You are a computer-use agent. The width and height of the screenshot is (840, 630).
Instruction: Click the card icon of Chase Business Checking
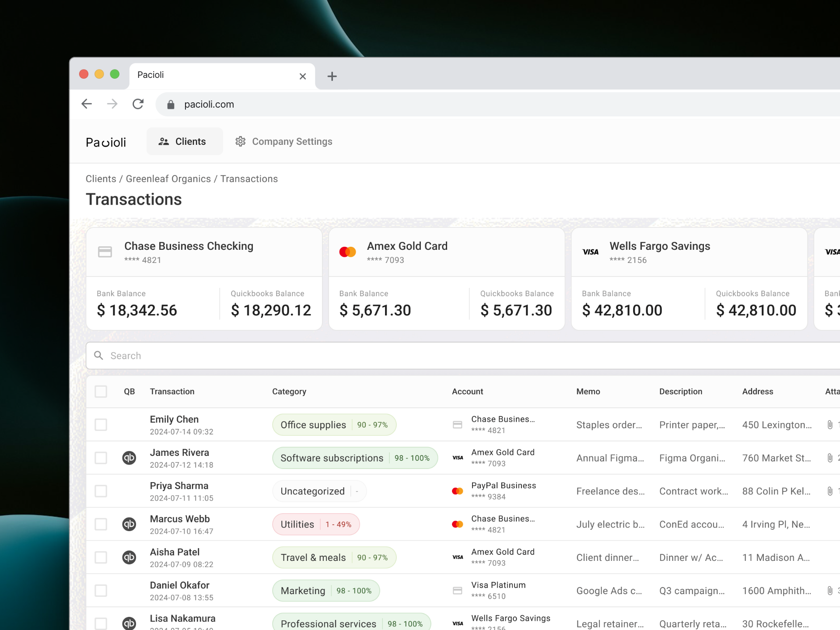(x=105, y=252)
